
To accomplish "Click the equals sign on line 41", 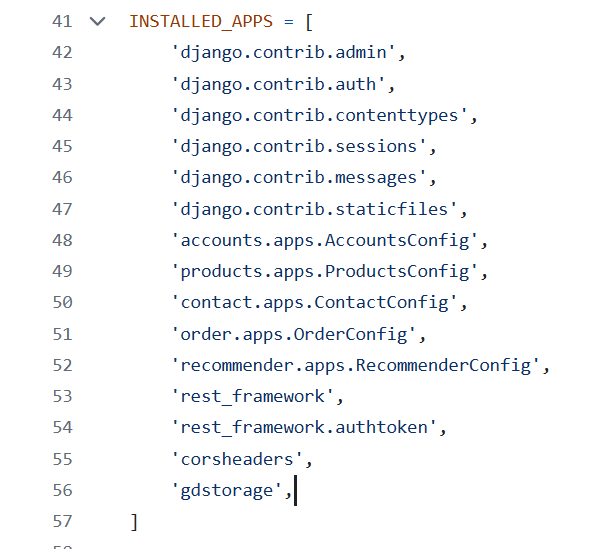I will pyautogui.click(x=289, y=22).
